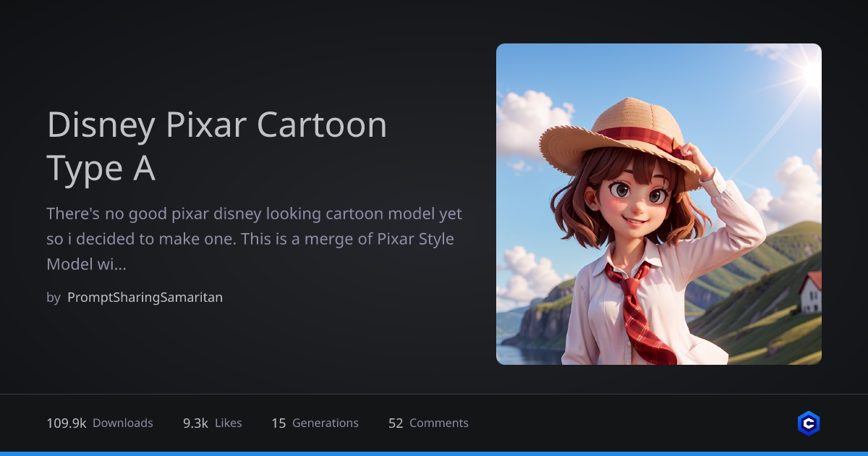Open the Comments stat label
This screenshot has height=456, width=868.
tap(439, 423)
